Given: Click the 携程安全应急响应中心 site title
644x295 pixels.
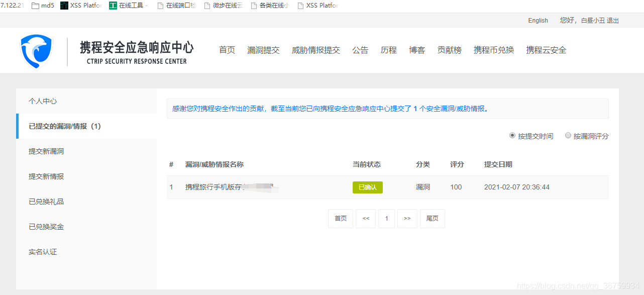Looking at the screenshot, I should pyautogui.click(x=137, y=48).
